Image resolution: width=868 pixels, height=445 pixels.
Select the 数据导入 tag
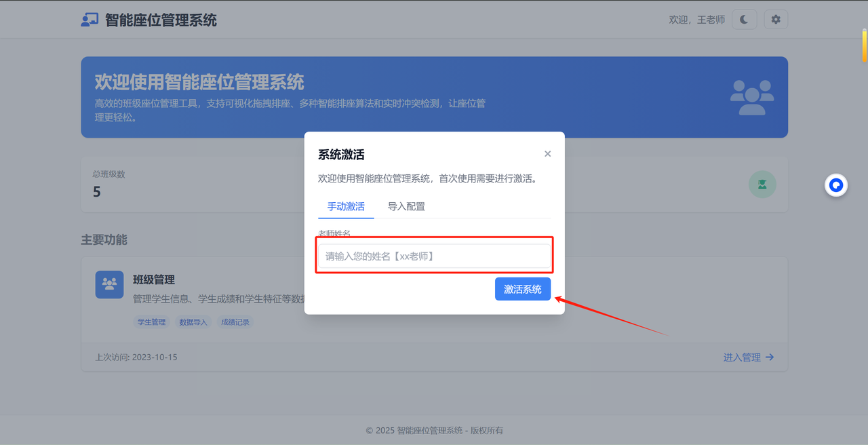pos(193,322)
